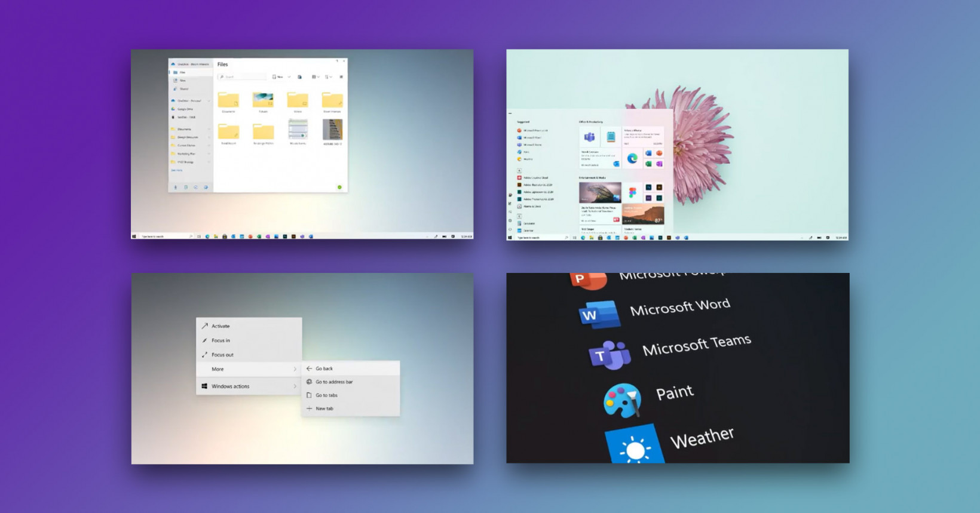Open the small PowerPoint tile beside the Edge tile
This screenshot has height=513, width=980.
tap(659, 153)
